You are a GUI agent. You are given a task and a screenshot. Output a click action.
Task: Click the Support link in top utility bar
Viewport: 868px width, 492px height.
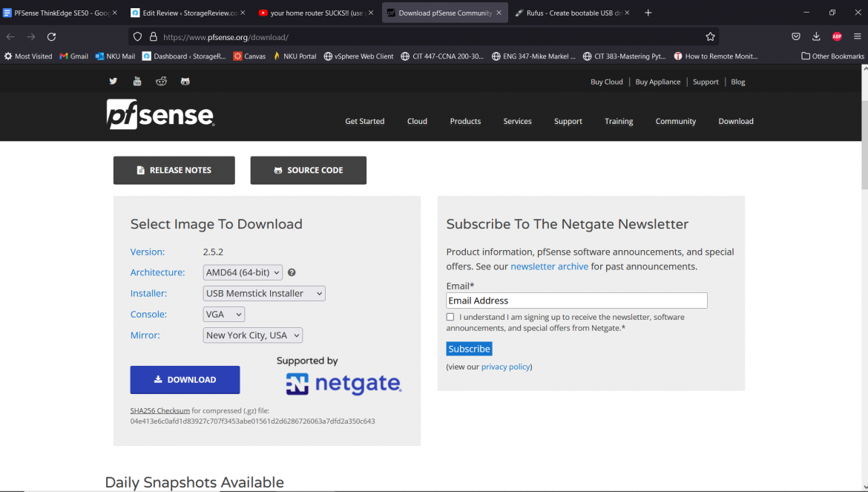coord(706,82)
